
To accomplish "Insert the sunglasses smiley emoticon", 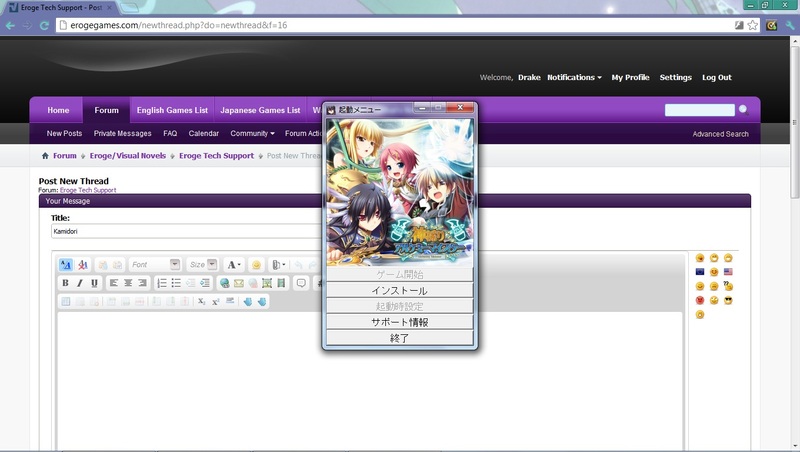I will 728,300.
